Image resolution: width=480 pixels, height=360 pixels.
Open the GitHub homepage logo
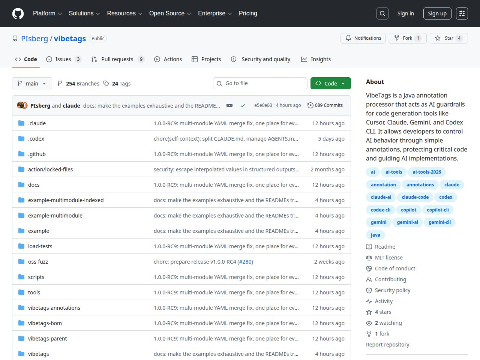click(x=18, y=13)
